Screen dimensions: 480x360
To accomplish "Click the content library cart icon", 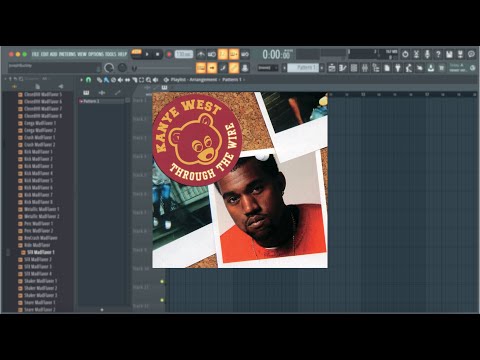I will 442,68.
